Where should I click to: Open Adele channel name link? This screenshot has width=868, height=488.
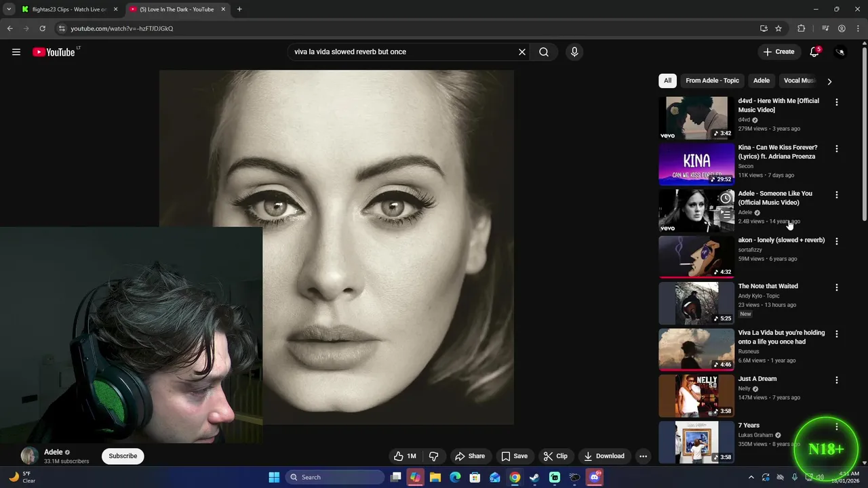pos(53,452)
